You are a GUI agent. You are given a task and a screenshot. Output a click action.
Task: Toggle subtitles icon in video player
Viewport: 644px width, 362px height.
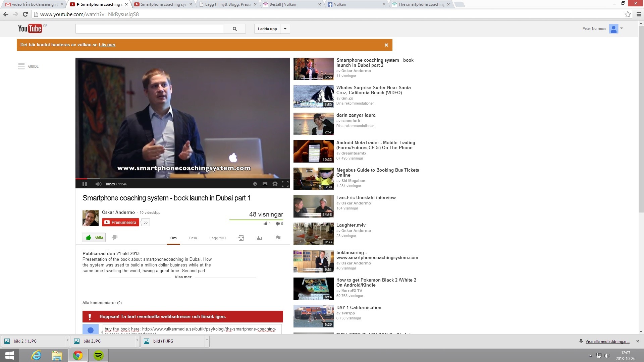coord(265,184)
